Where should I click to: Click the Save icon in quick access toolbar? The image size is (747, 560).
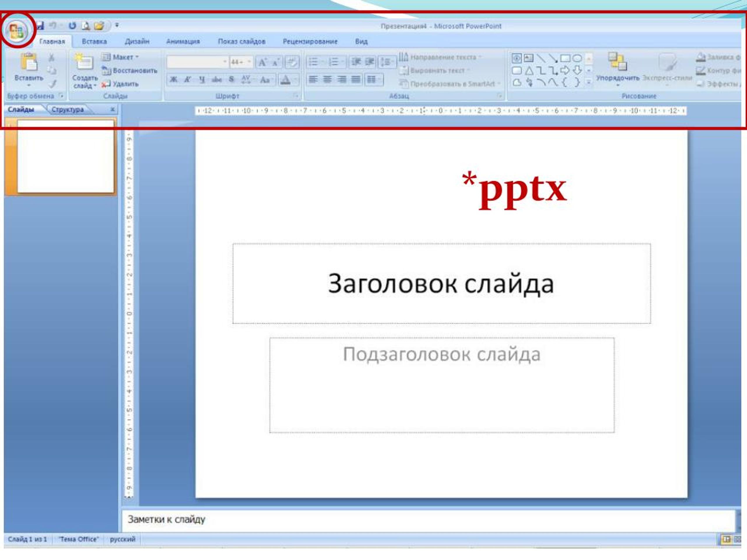tap(41, 26)
